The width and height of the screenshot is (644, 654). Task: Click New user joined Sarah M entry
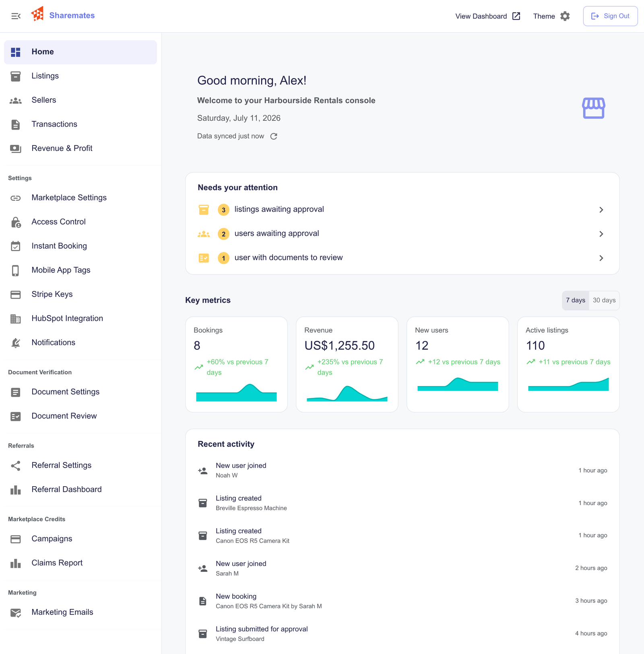(x=402, y=568)
